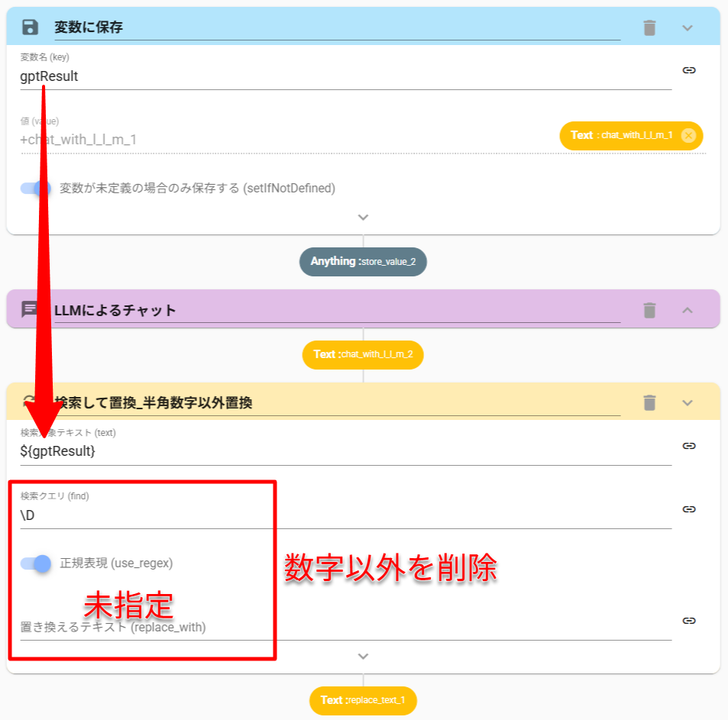Click chat icon in LLMによるチャット header

click(30, 309)
